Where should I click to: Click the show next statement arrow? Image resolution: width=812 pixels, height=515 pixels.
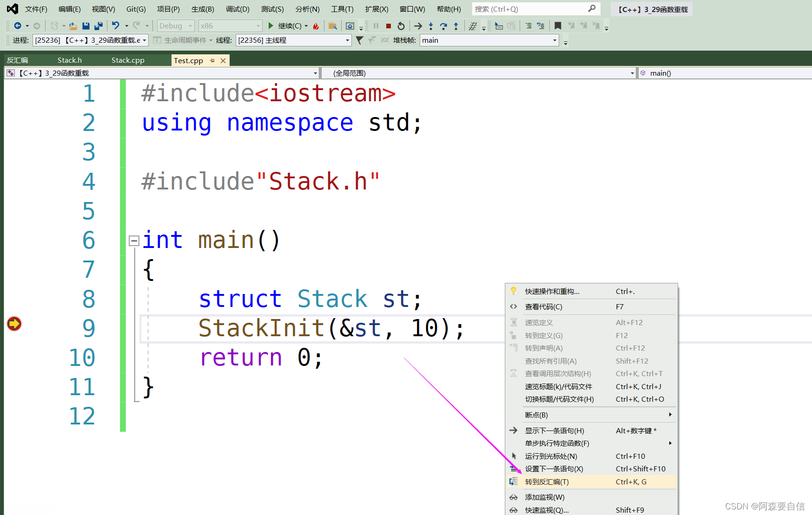click(x=418, y=26)
